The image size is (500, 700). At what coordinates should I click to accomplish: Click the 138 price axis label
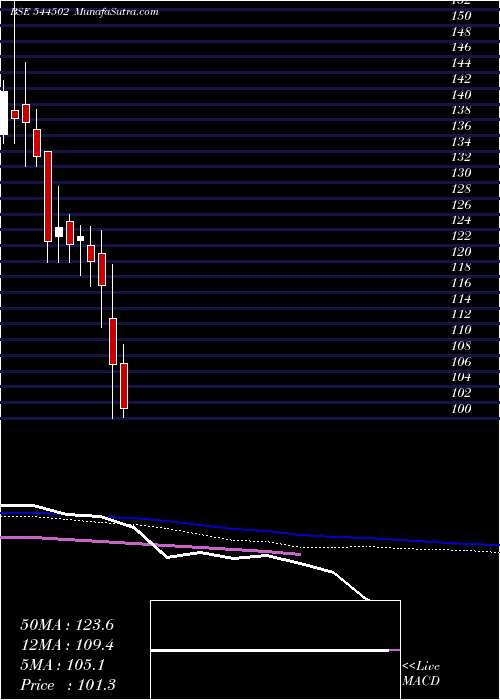[461, 110]
